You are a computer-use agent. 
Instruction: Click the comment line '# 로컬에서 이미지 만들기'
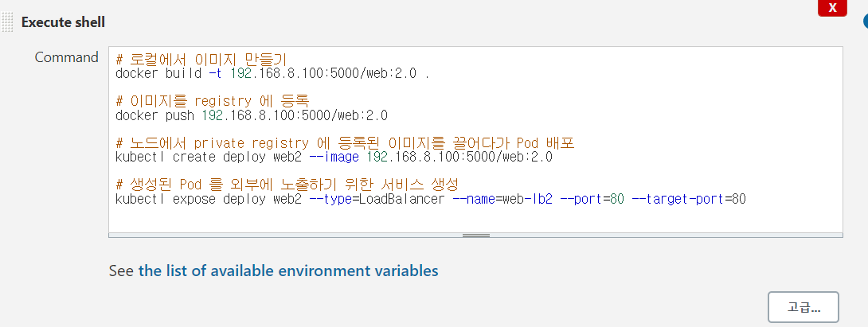pyautogui.click(x=201, y=60)
